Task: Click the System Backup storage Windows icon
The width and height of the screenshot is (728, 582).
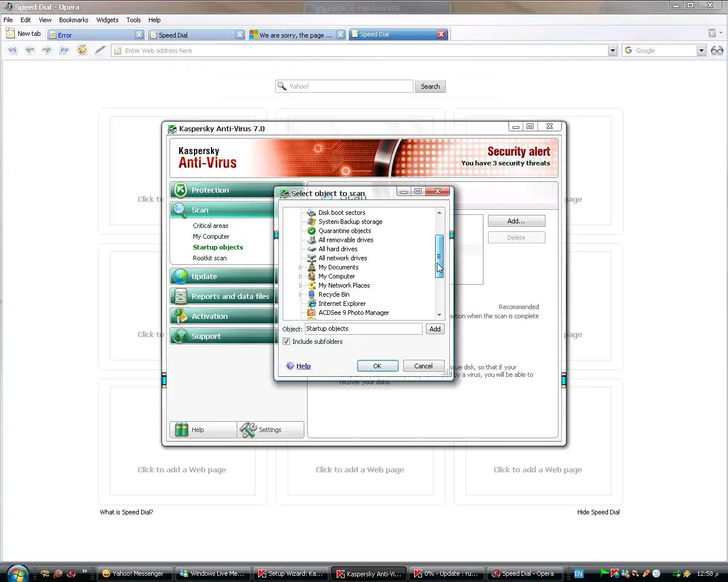Action: tap(311, 222)
